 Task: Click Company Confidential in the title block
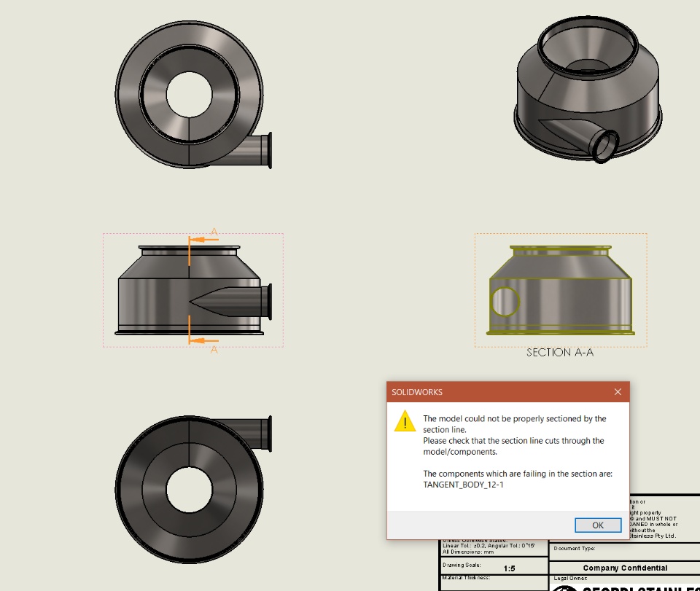tap(625, 568)
